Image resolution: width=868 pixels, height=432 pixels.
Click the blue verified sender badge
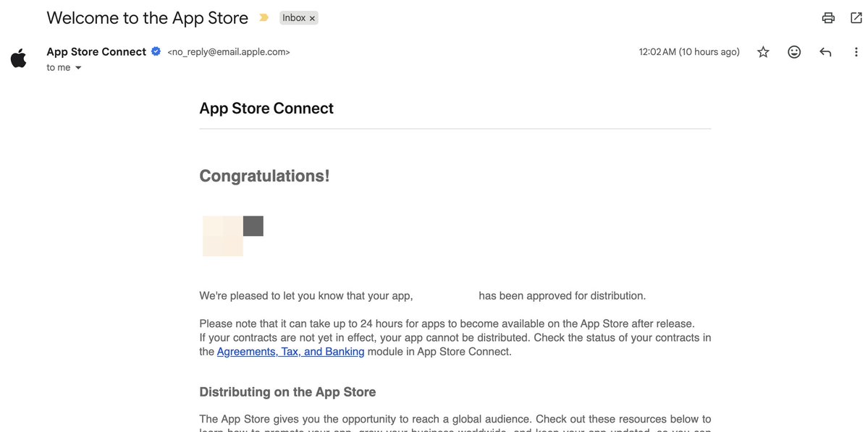156,51
